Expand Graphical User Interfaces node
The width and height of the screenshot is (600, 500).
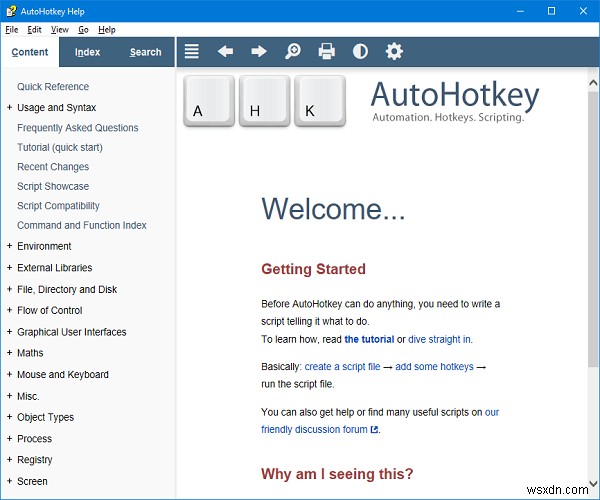point(10,332)
